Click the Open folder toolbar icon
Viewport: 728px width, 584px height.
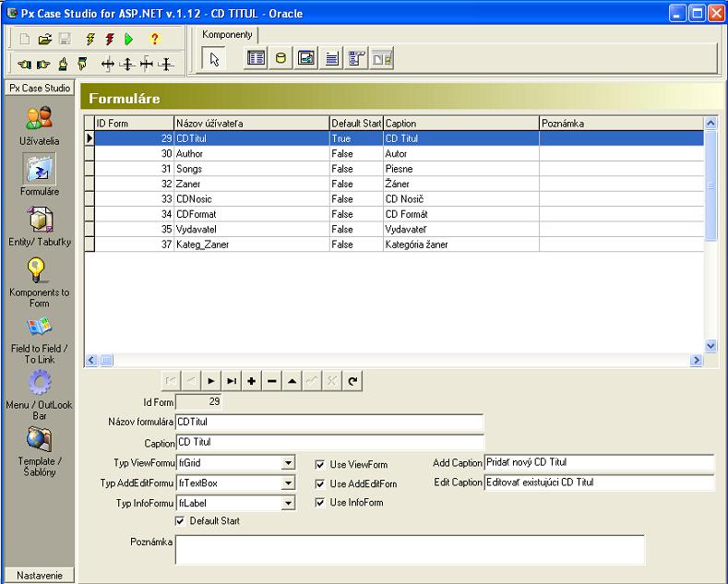(x=44, y=39)
